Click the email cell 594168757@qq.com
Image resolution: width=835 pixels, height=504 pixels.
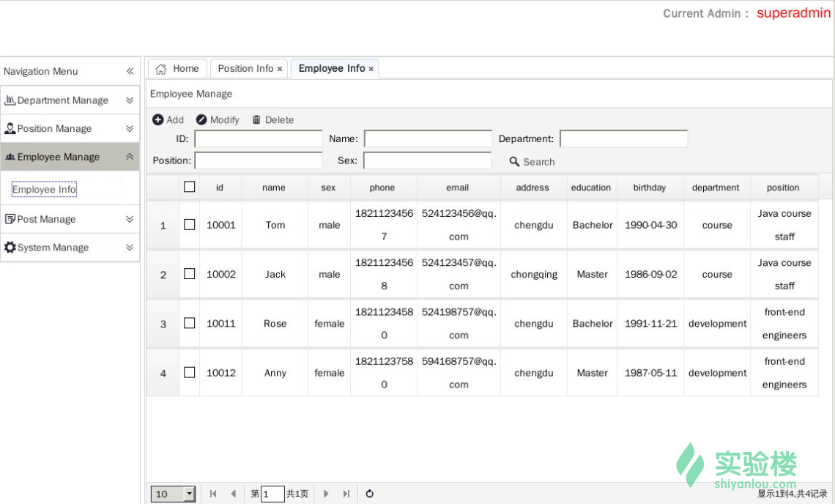click(459, 373)
